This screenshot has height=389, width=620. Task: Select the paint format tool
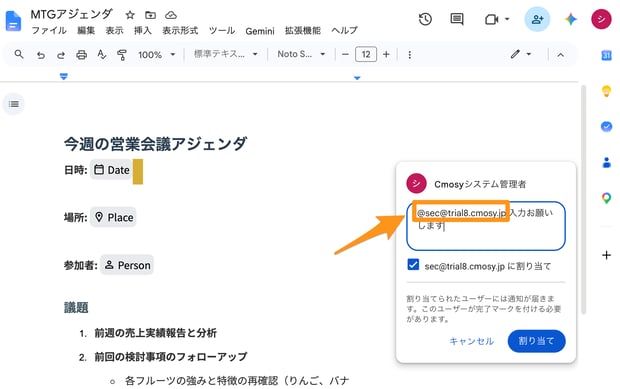point(122,55)
